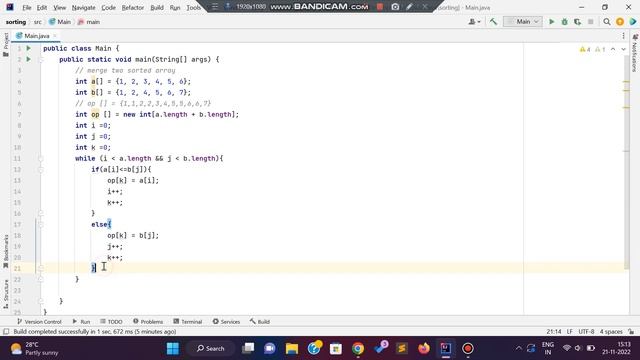The height and width of the screenshot is (360, 640).
Task: Open the View menu
Action: click(x=60, y=7)
